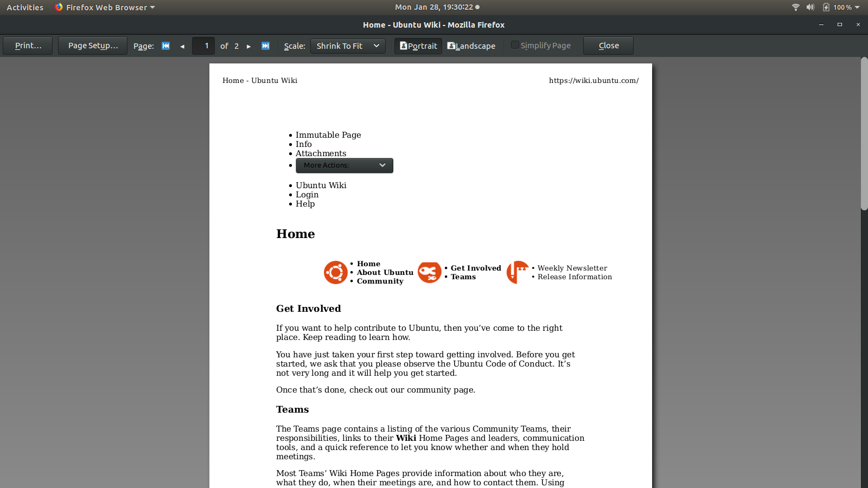Screen dimensions: 868x488
Task: Click the Ubuntu circle-of-friends logo
Action: coord(336,272)
